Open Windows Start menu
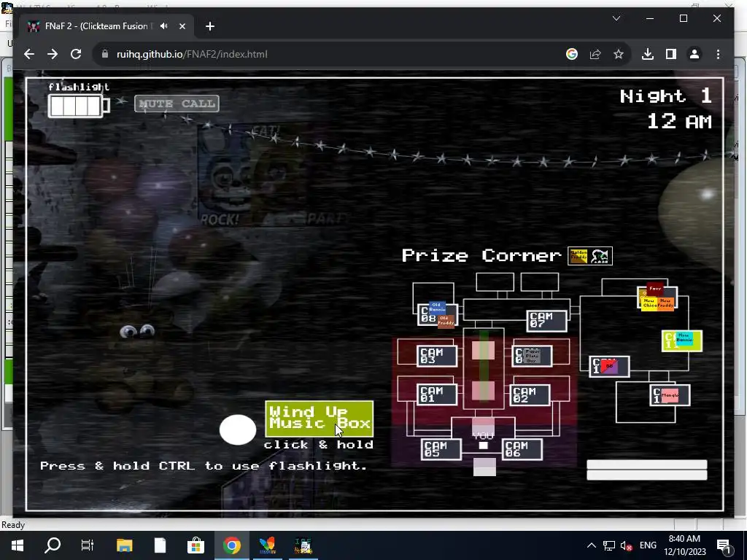Image resolution: width=747 pixels, height=560 pixels. pos(18,545)
